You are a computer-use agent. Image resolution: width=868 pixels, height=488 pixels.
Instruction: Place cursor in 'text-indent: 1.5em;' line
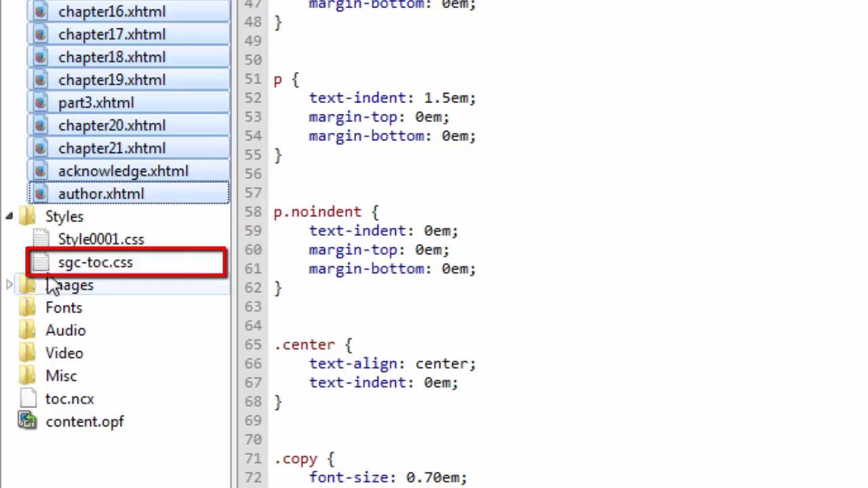tap(393, 98)
